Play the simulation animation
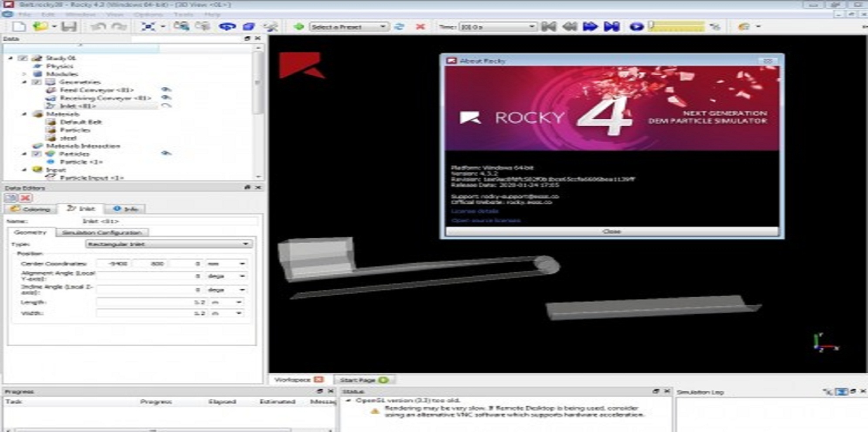The height and width of the screenshot is (432, 868). coord(636,27)
